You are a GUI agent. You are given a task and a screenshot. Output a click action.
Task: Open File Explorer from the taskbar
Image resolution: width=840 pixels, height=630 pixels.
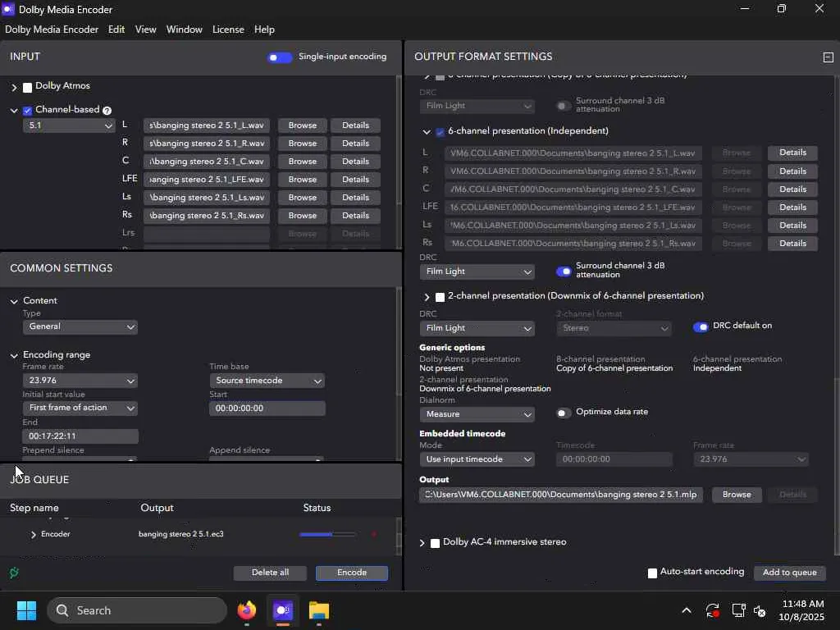[x=319, y=610]
